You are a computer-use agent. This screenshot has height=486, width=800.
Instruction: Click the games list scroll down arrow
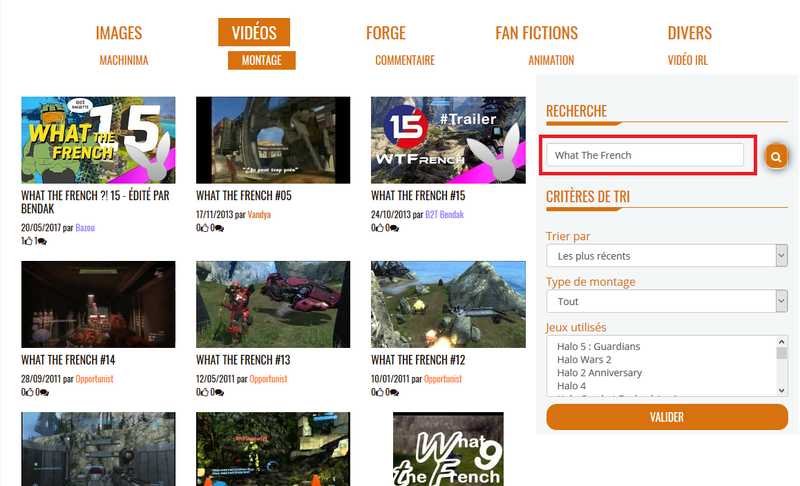(782, 391)
